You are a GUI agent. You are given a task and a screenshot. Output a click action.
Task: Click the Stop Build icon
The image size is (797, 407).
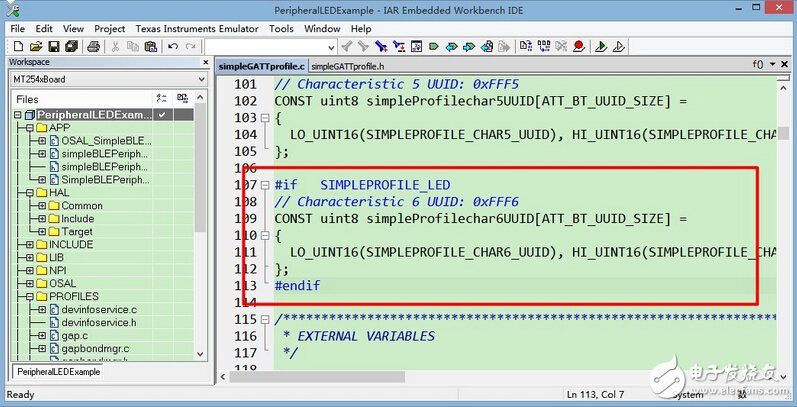(561, 47)
